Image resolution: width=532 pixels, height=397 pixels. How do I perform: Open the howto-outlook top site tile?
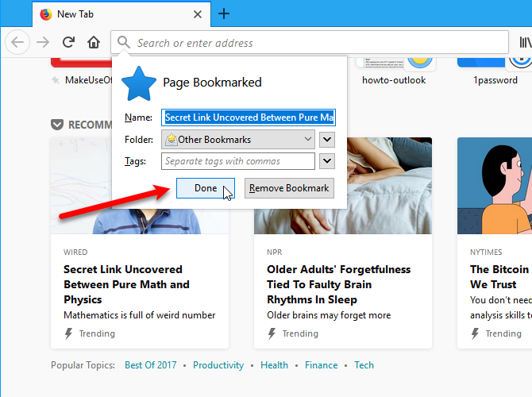coord(394,72)
